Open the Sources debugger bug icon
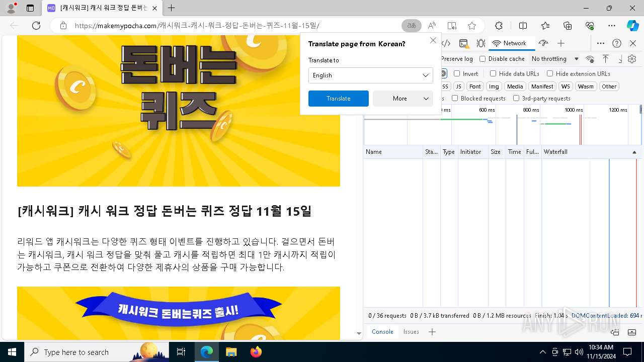The height and width of the screenshot is (362, 644). pos(481,43)
